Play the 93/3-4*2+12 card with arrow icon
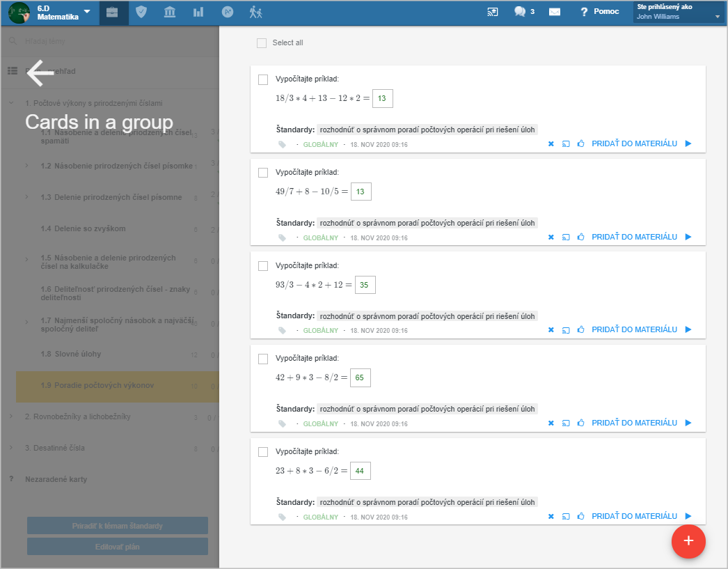Image resolution: width=728 pixels, height=569 pixels. click(688, 329)
